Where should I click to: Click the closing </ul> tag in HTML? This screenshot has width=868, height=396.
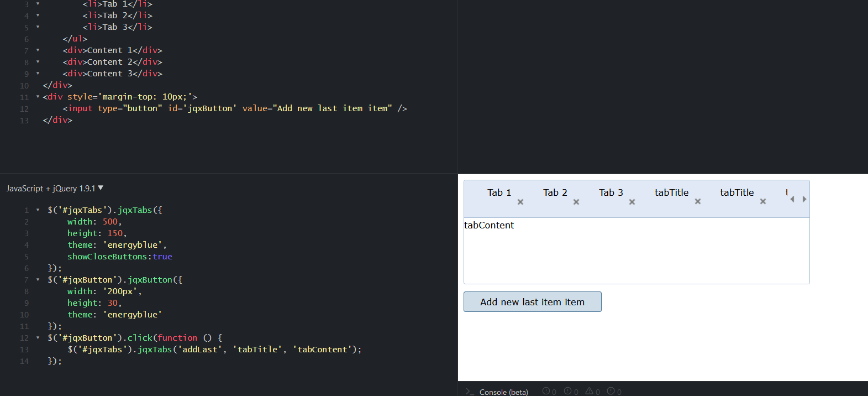(75, 39)
